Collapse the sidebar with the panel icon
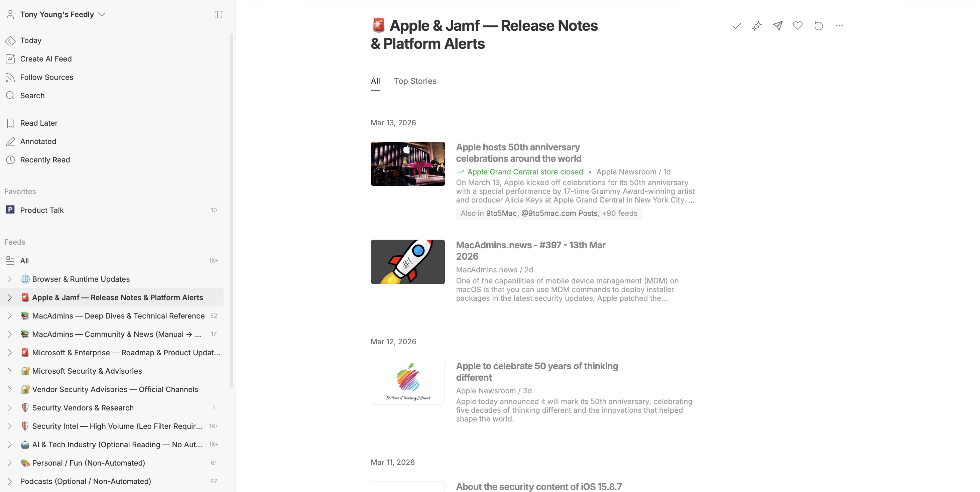980x492 pixels. coord(218,14)
